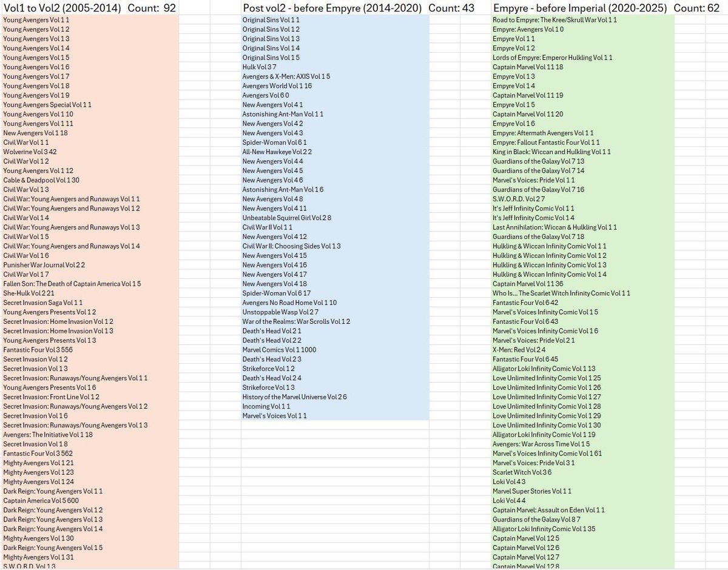Click 'Empyre: Aftermath Avengers Vol 1 1'

tap(543, 133)
